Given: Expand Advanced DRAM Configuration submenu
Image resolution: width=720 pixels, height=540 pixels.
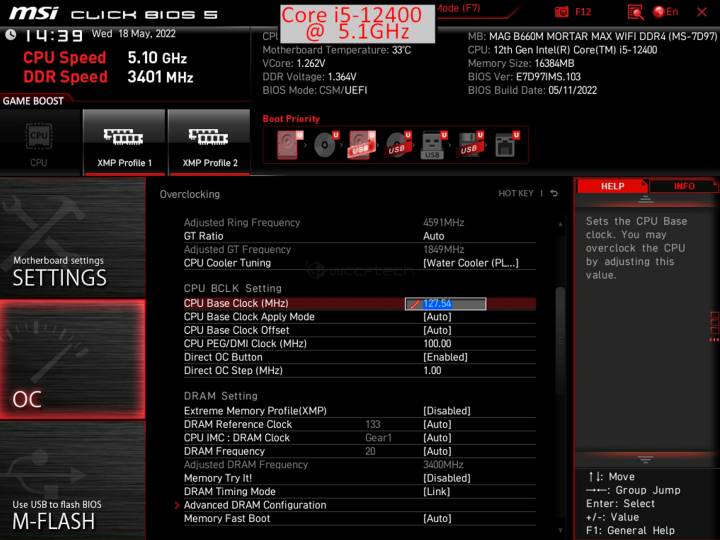Looking at the screenshot, I should (254, 505).
